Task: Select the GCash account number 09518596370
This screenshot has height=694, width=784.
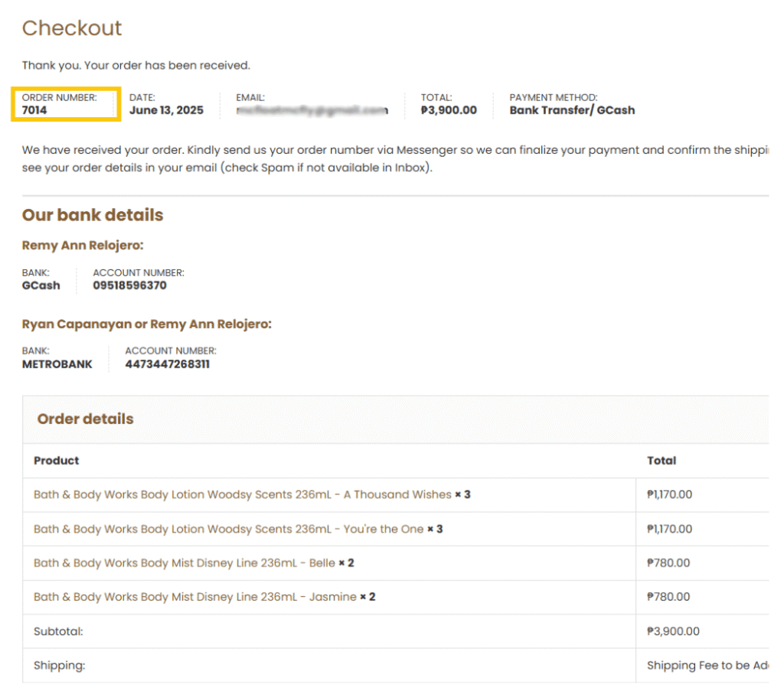Action: point(130,286)
